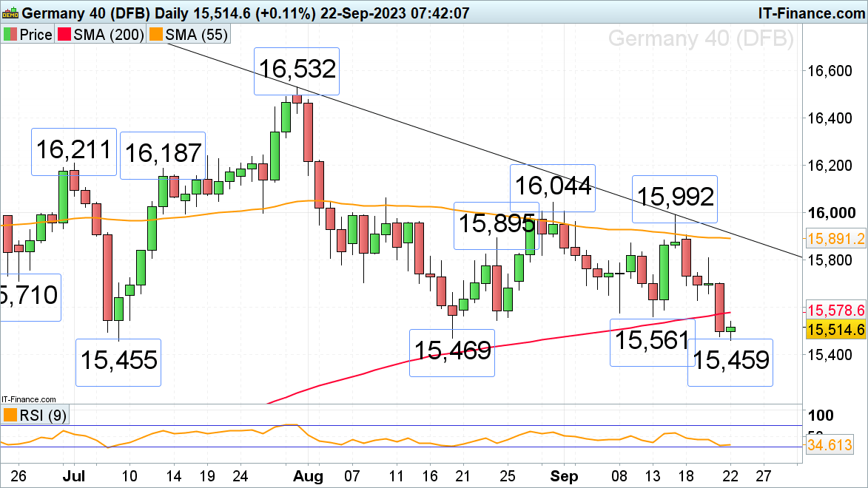Click the orange RSI (9) color swatch
Image resolution: width=868 pixels, height=488 pixels.
(10, 416)
